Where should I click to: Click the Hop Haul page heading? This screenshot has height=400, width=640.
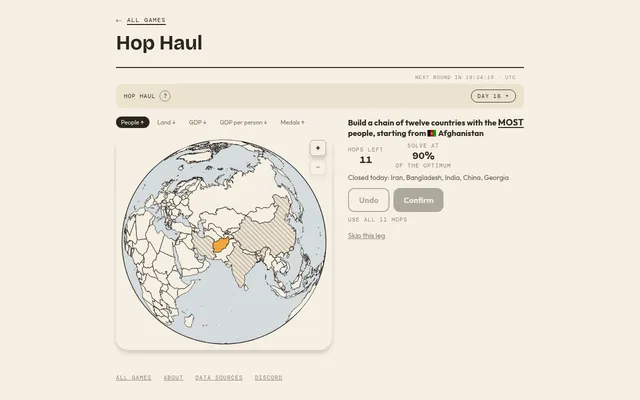click(159, 43)
